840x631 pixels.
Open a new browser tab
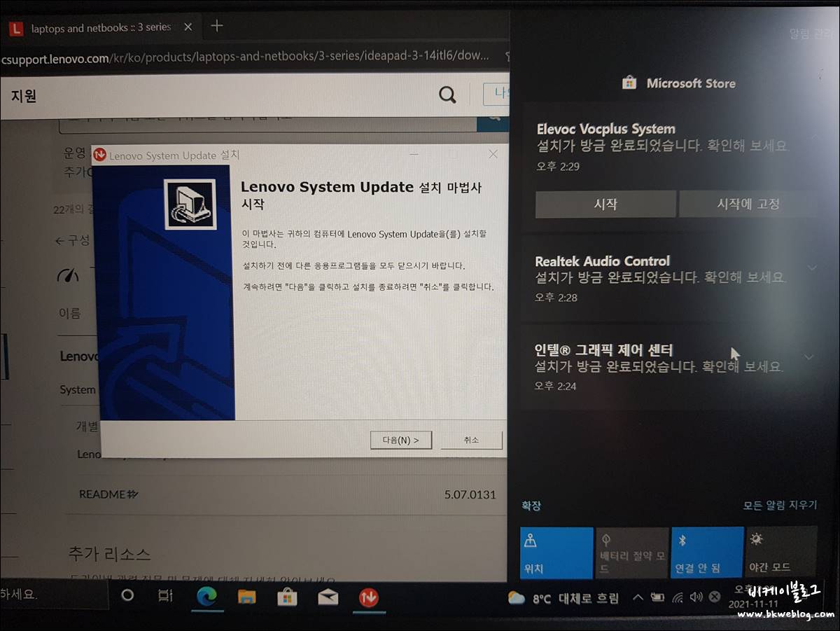(x=217, y=26)
